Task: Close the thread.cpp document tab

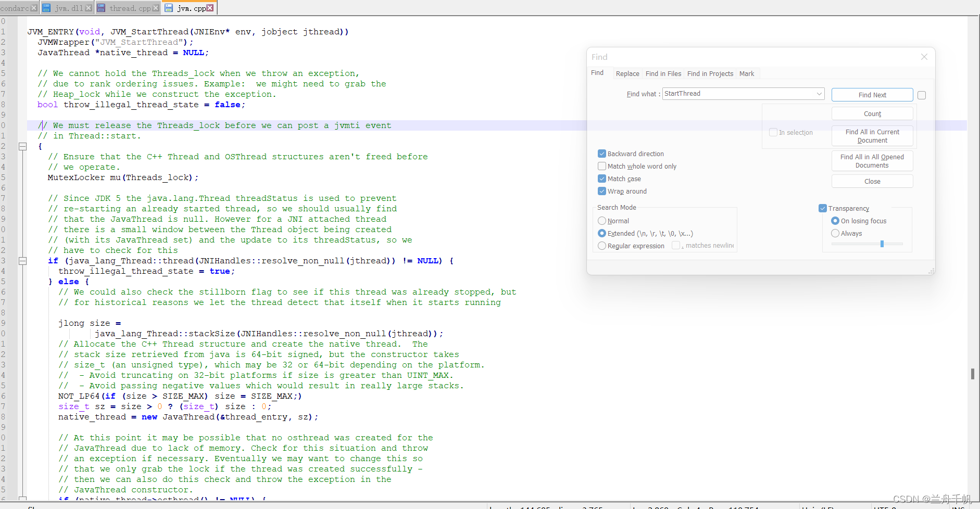Action: (x=155, y=8)
